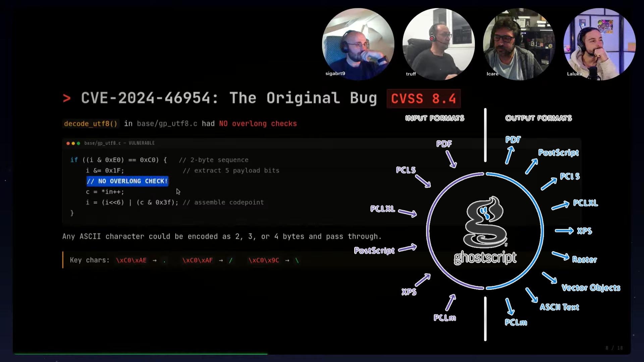
Task: Click the "Key chars:" label
Action: point(90,260)
